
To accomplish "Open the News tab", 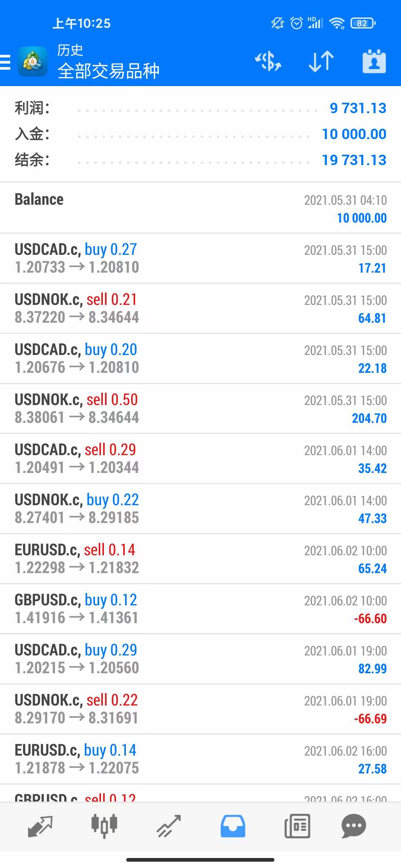I will [297, 826].
